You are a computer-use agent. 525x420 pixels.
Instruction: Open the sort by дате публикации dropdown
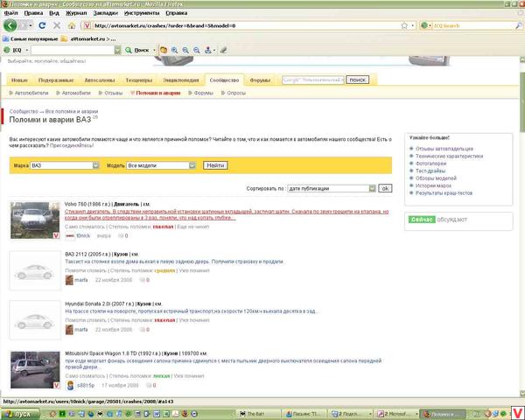pos(332,189)
